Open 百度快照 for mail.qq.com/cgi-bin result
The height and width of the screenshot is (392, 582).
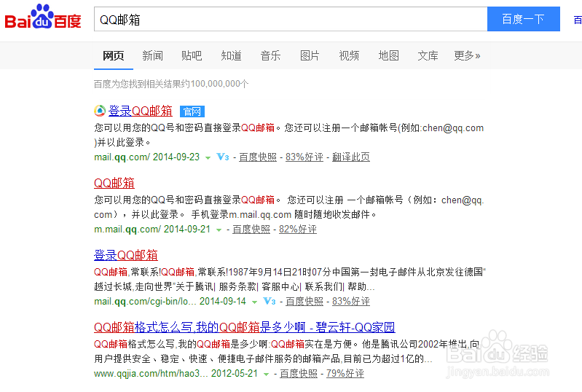click(x=304, y=301)
